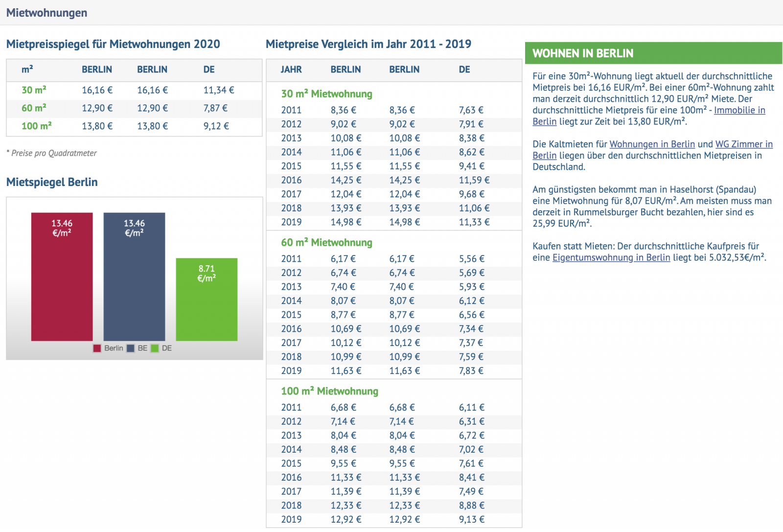Screen dimensions: 783x532
Task: Click the '7,87 €' DE value
Action: [x=216, y=108]
